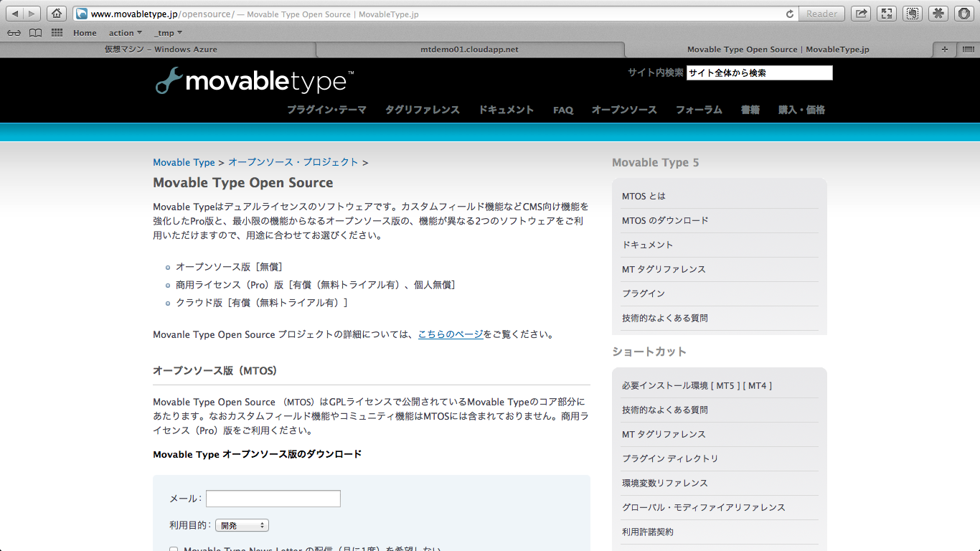Click the stop-hand ad blocker icon
Image resolution: width=980 pixels, height=551 pixels.
pyautogui.click(x=963, y=14)
